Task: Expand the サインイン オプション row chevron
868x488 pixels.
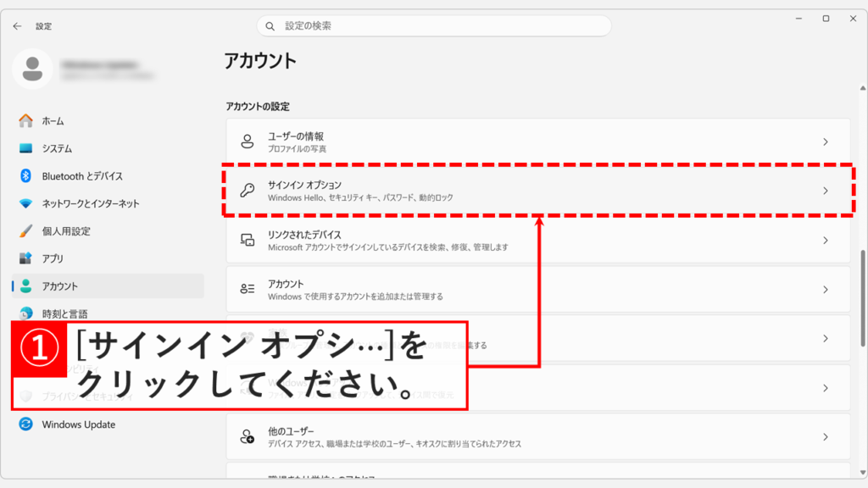Action: click(x=826, y=191)
